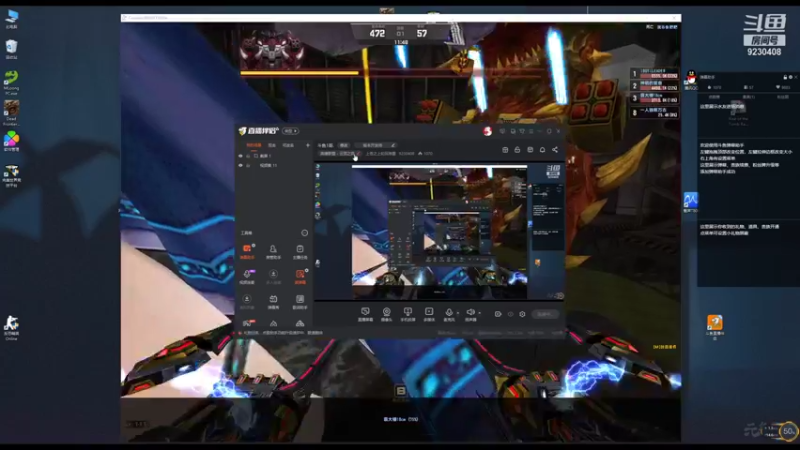Screen dimensions: 800x450
Task: Open the QQ penguin desktop icon
Action: click(x=691, y=80)
